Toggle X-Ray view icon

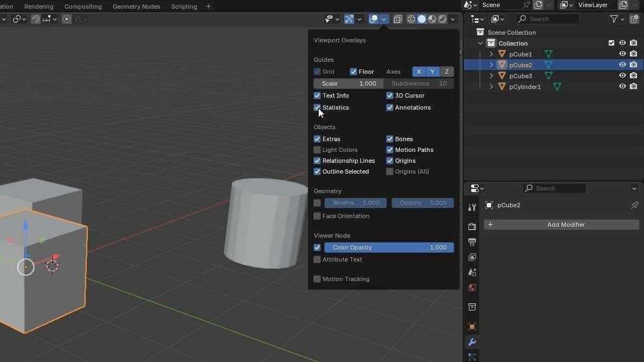pos(397,19)
